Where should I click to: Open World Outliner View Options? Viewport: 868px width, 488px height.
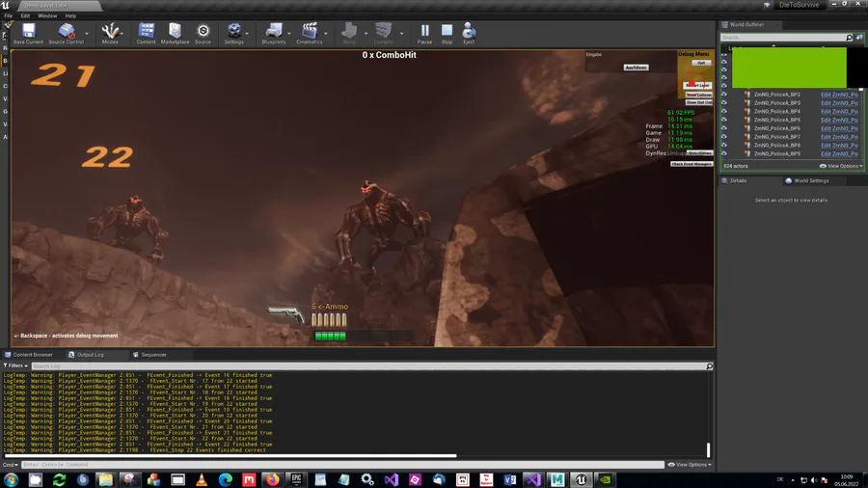pos(841,166)
